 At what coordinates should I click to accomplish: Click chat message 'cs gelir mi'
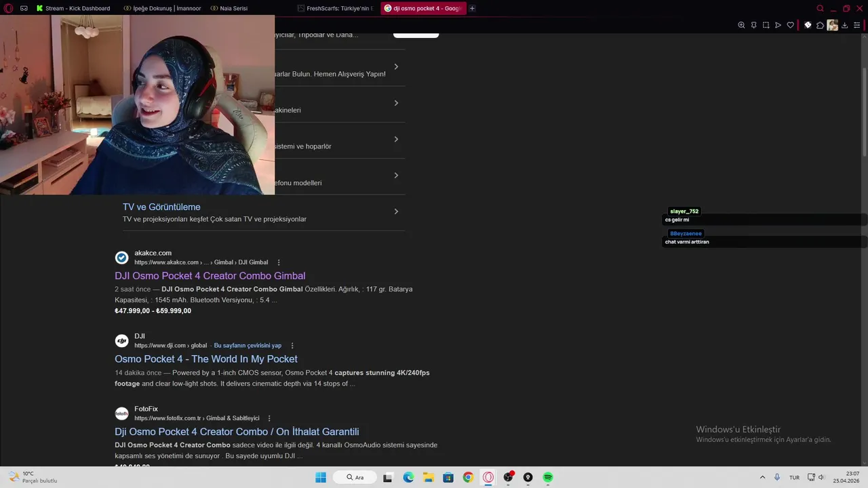(677, 220)
